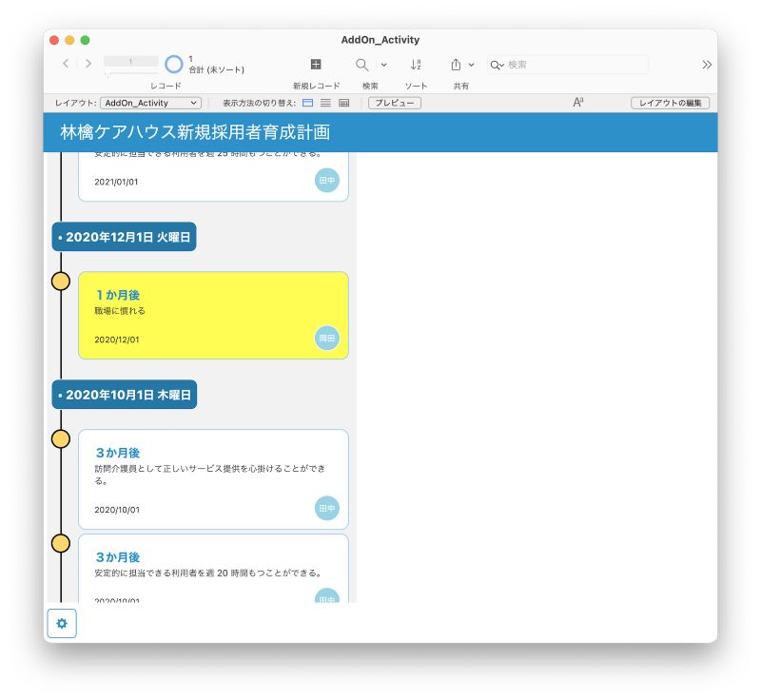761x700 pixels.
Task: Click the found set pie circle icon
Action: tap(174, 64)
